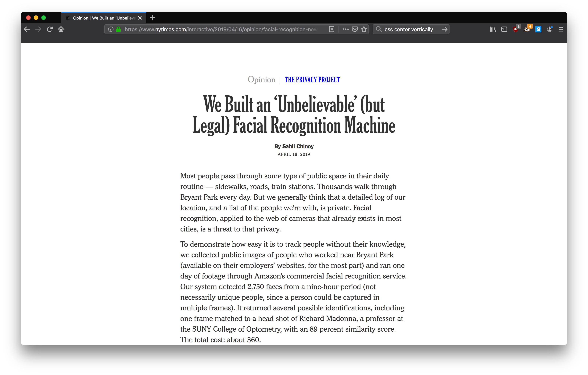Open the Firefox Account menu

(550, 29)
